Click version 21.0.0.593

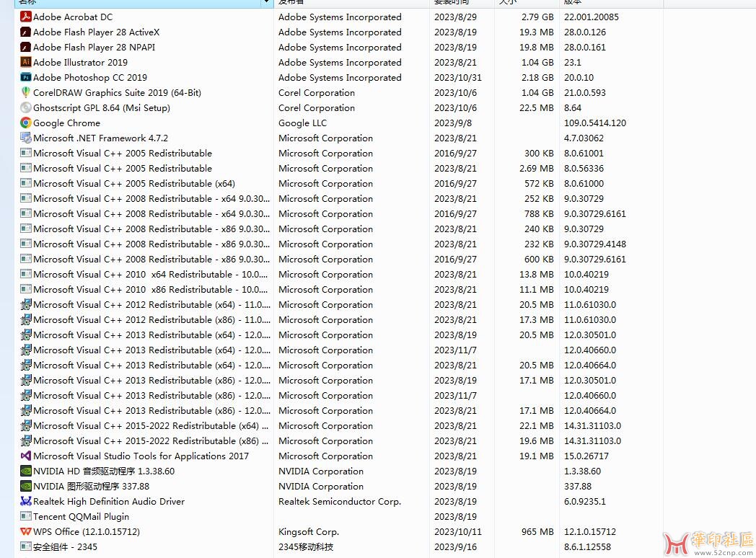(585, 92)
